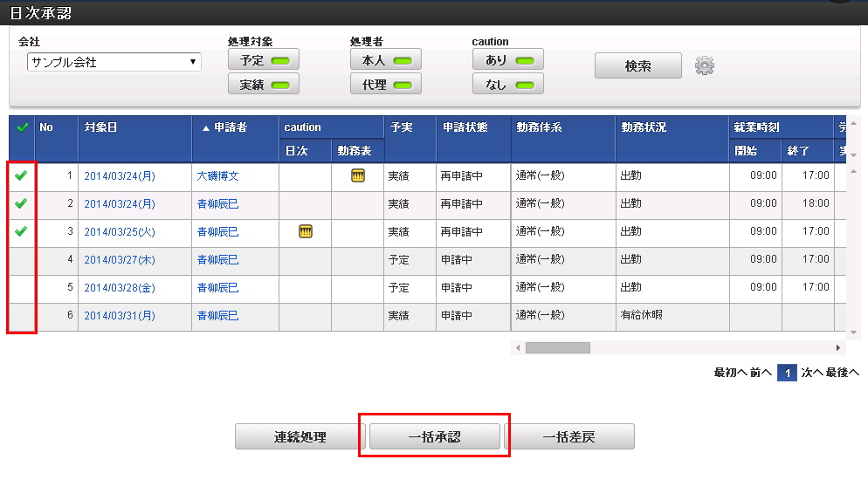This screenshot has height=487, width=868.
Task: Toggle the 本人 処理者 filter
Action: 386,59
